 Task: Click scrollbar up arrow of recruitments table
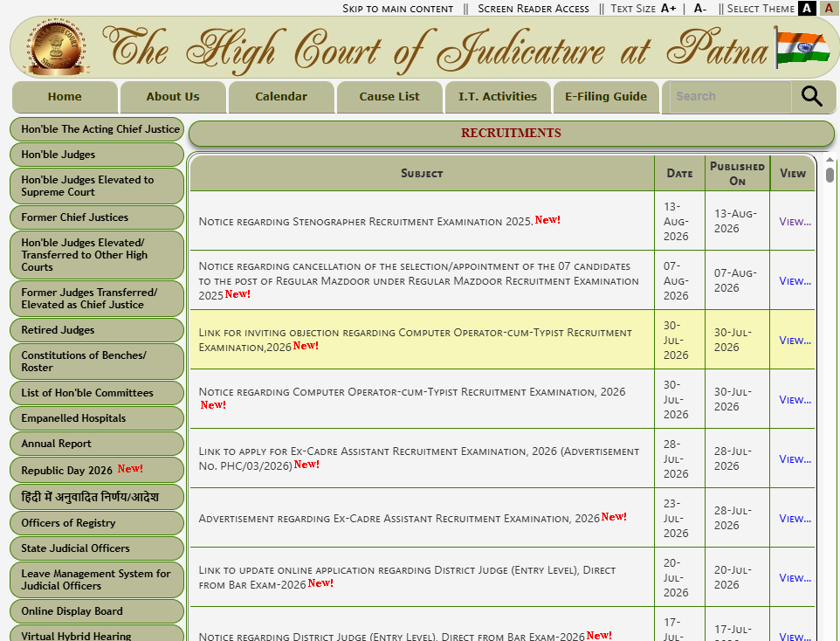pos(830,160)
